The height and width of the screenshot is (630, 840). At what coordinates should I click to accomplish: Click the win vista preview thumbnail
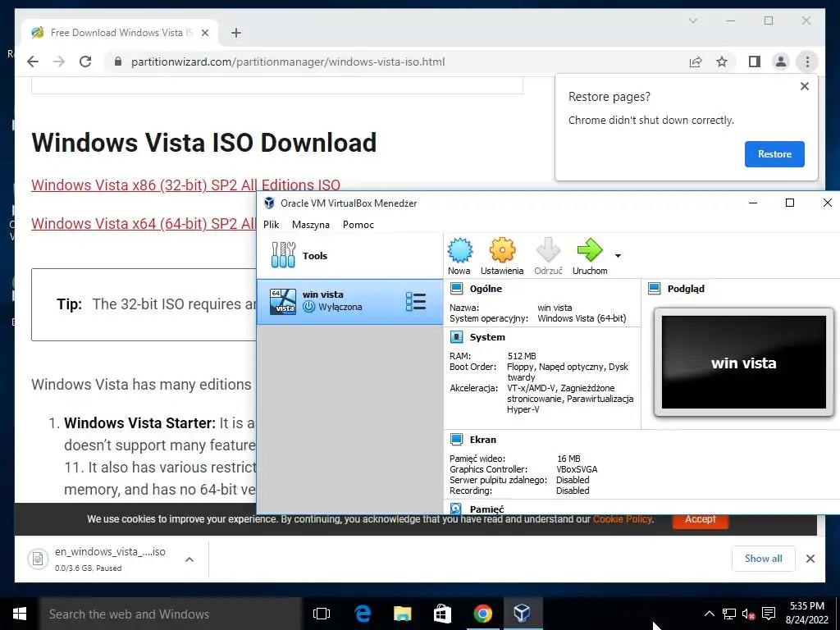tap(743, 362)
